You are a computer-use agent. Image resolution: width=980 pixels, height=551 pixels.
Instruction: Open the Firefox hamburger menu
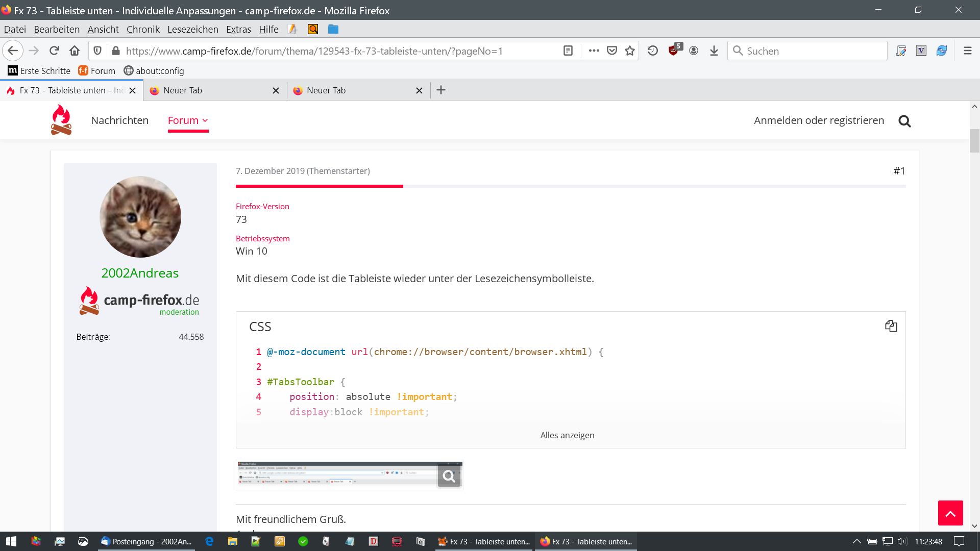coord(967,51)
